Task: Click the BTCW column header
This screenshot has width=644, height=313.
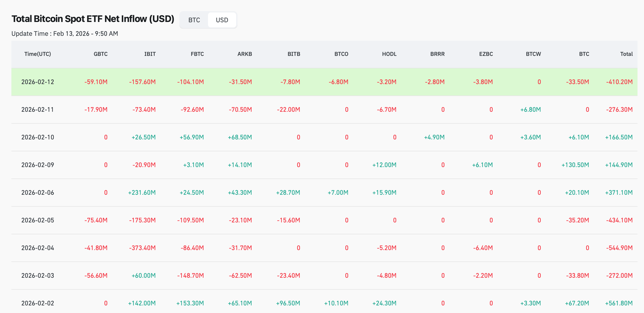Action: (x=533, y=54)
